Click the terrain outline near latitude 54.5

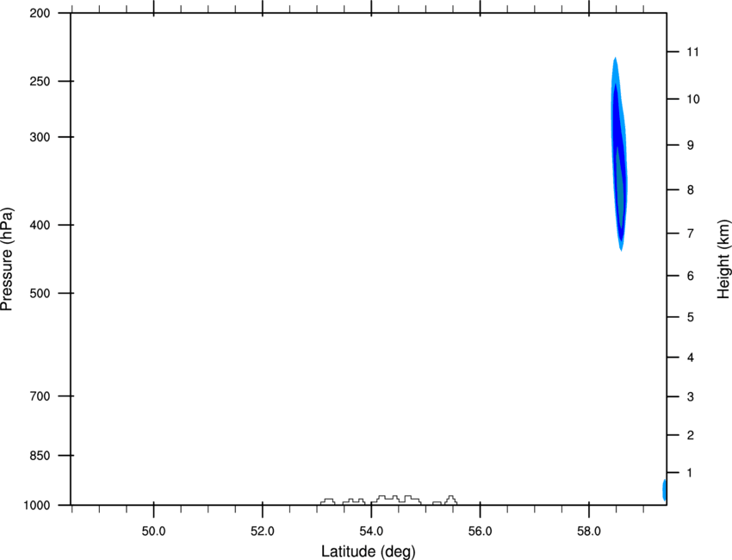click(396, 500)
